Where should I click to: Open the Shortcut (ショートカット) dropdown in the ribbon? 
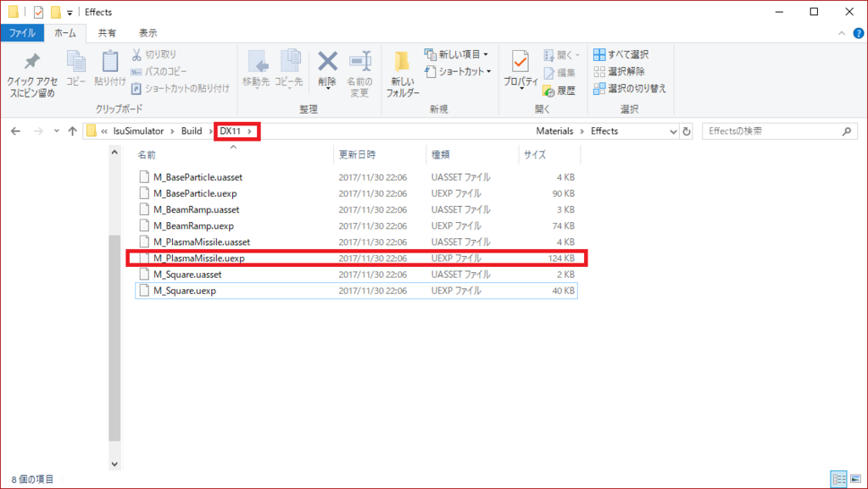pos(459,71)
